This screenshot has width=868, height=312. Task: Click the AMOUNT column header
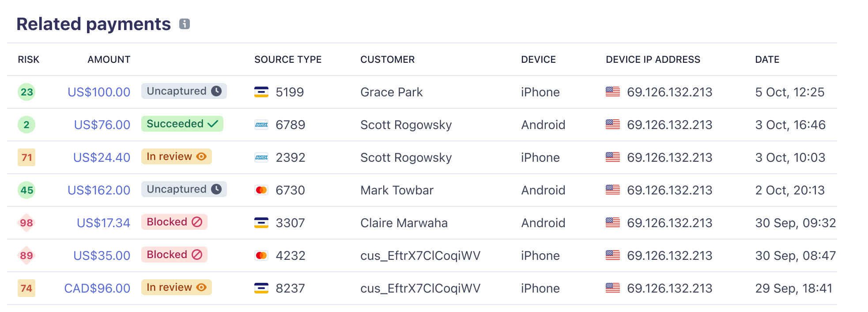pyautogui.click(x=109, y=60)
